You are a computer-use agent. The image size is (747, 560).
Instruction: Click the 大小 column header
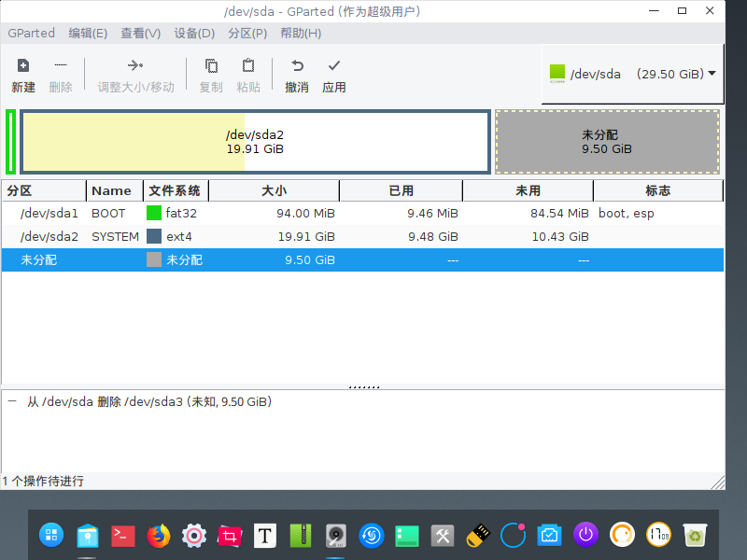[274, 191]
